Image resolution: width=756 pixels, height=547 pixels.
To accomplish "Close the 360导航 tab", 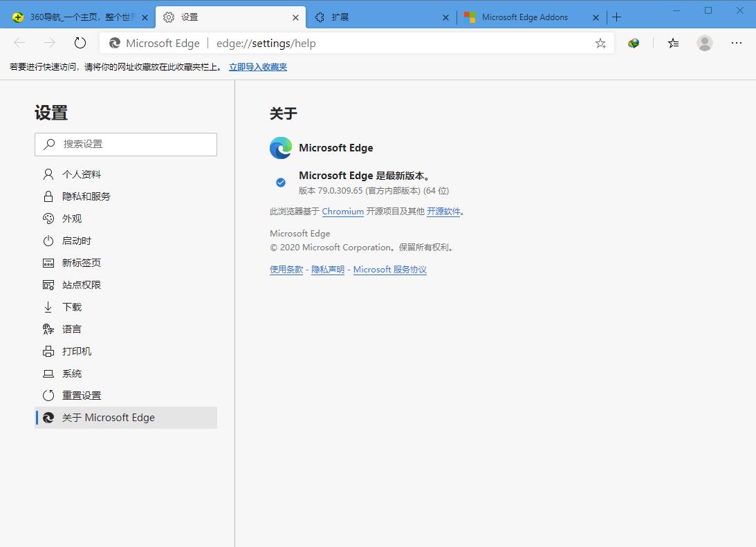I will (x=145, y=17).
